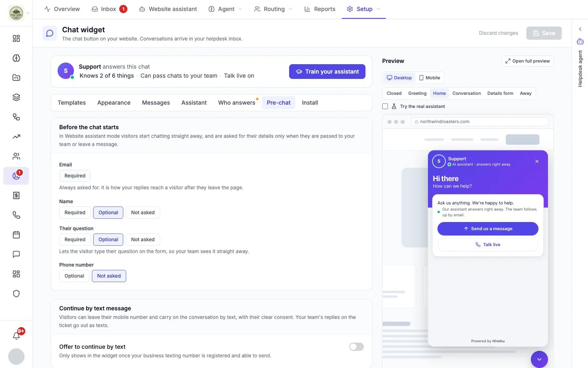Open the brain icon in the left sidebar
588x368 pixels.
click(x=16, y=58)
